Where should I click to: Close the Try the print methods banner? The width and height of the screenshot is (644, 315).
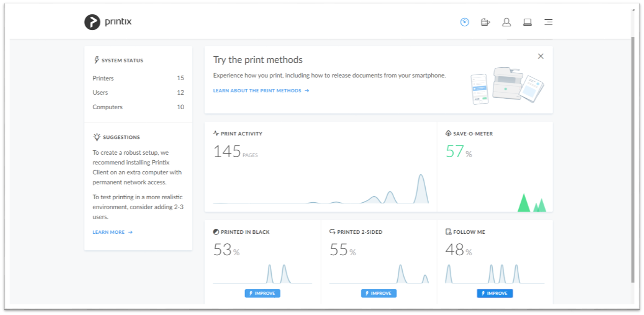541,56
